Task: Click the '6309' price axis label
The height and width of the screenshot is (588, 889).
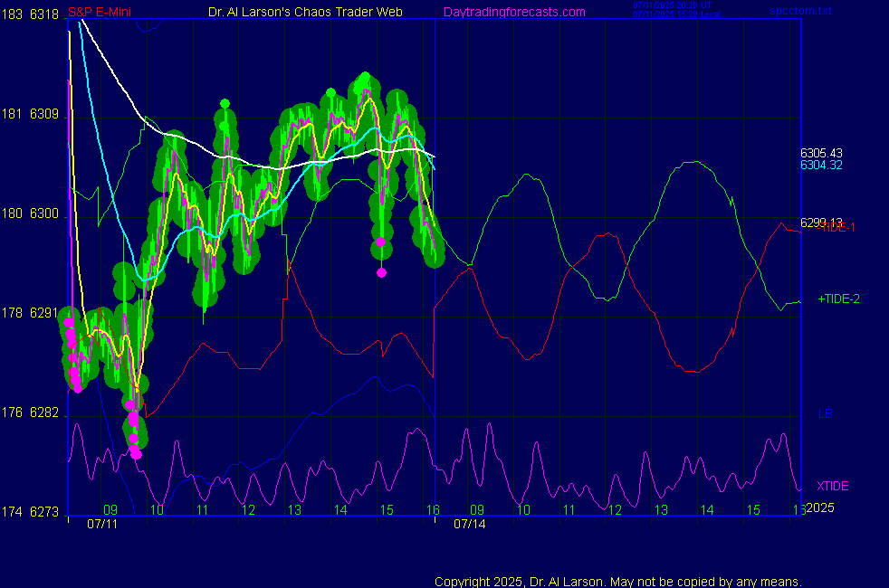Action: [x=44, y=114]
